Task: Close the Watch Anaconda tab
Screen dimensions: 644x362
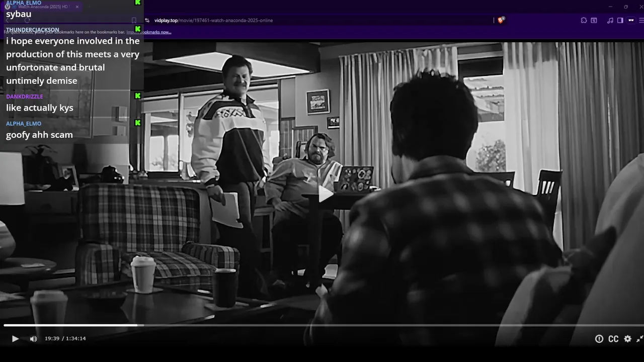Action: (77, 7)
